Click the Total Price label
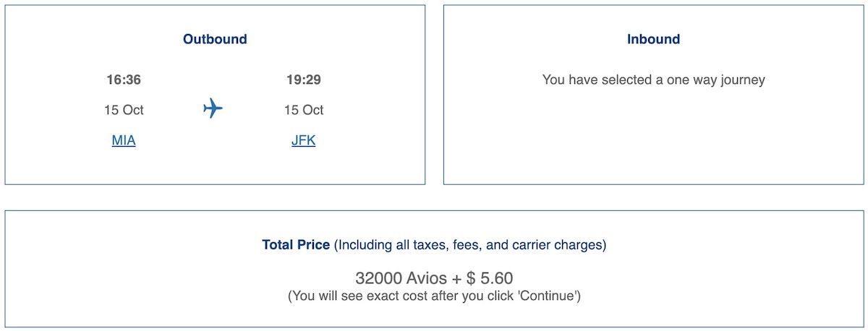This screenshot has height=331, width=868. coord(296,245)
